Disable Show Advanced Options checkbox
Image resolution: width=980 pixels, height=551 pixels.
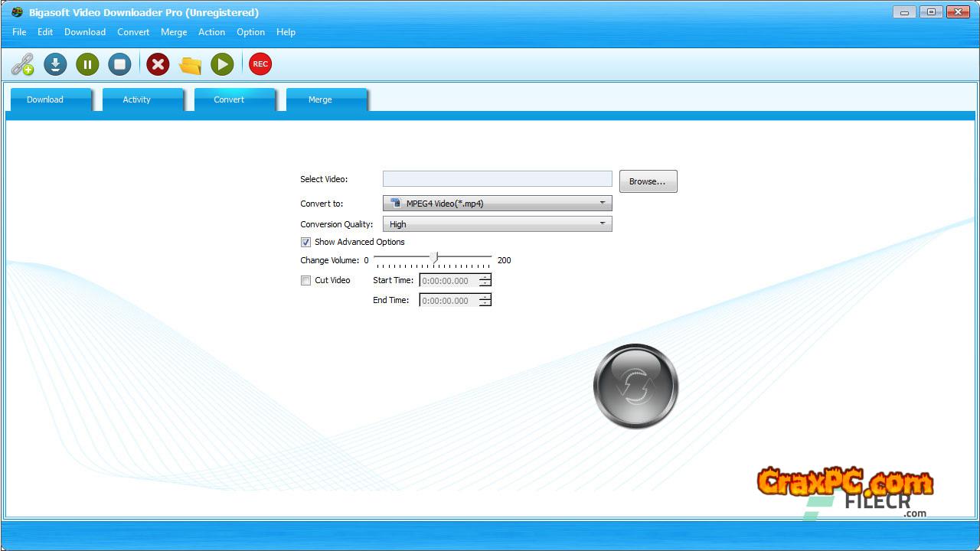pos(305,242)
